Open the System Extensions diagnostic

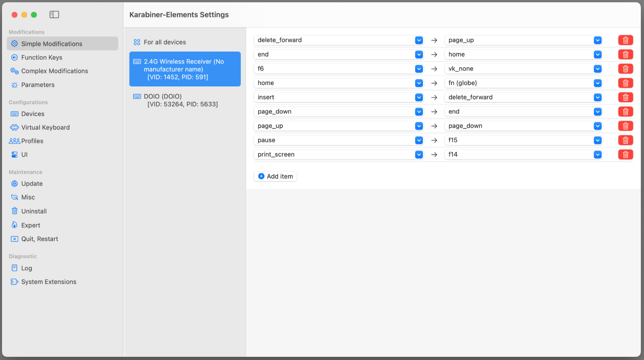click(x=49, y=281)
